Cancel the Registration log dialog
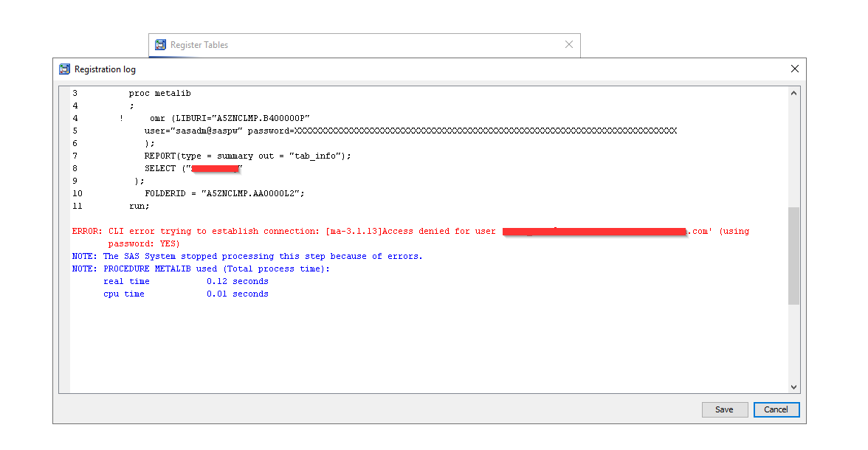868x450 pixels. point(776,409)
